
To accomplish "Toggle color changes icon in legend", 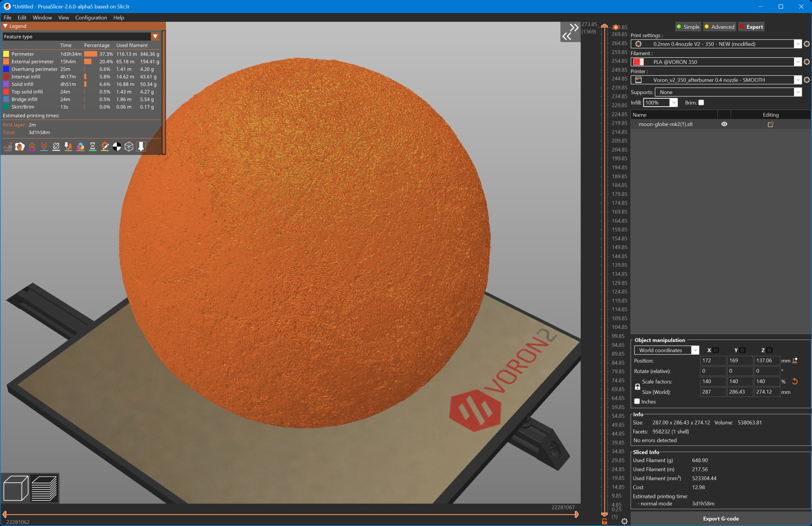I will point(80,147).
